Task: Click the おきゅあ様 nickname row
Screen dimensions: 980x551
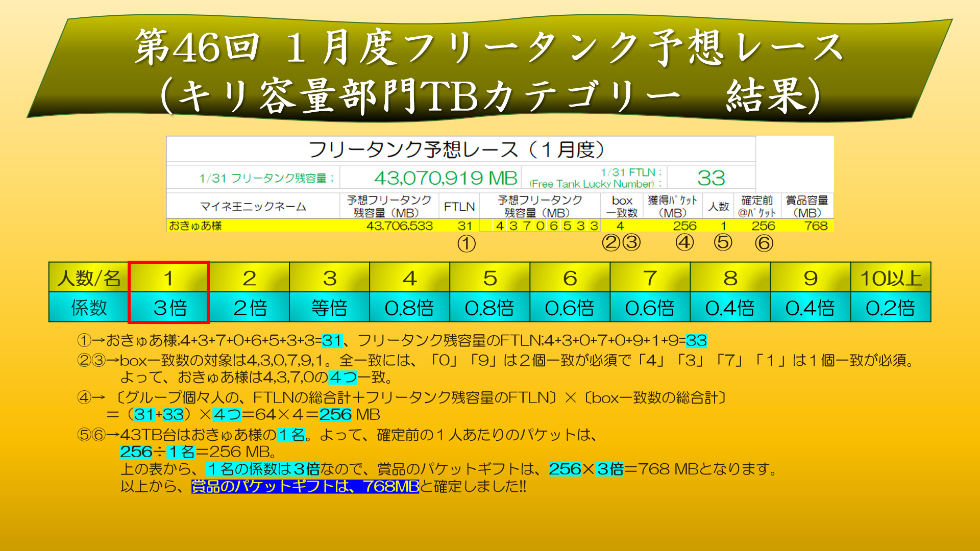Action: click(195, 226)
